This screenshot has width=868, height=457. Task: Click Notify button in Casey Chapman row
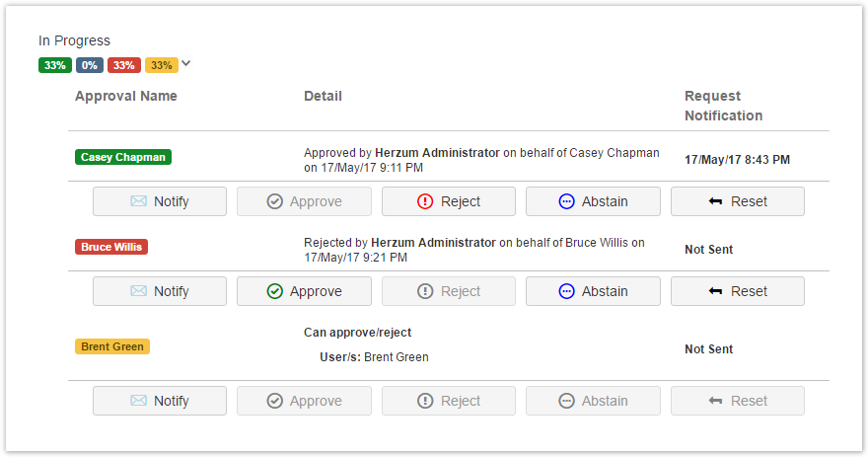160,201
